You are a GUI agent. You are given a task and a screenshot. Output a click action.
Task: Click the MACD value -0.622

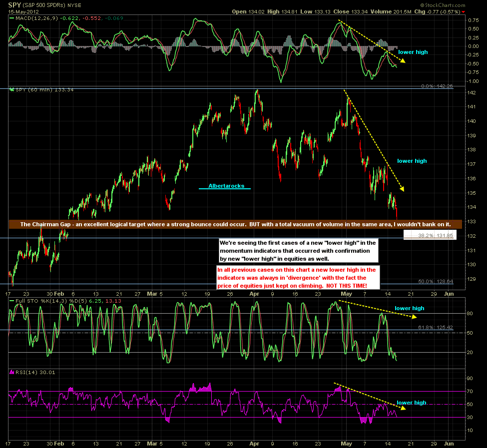(x=69, y=18)
